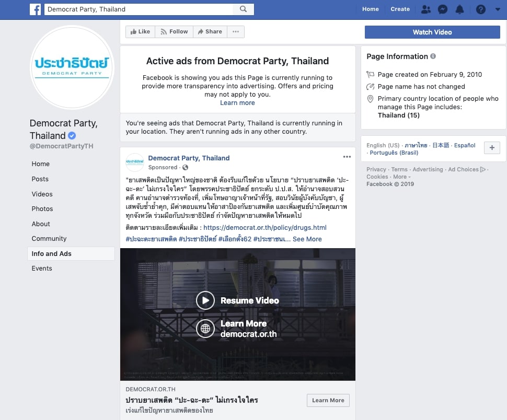Like the Democrat Party page

pos(140,32)
